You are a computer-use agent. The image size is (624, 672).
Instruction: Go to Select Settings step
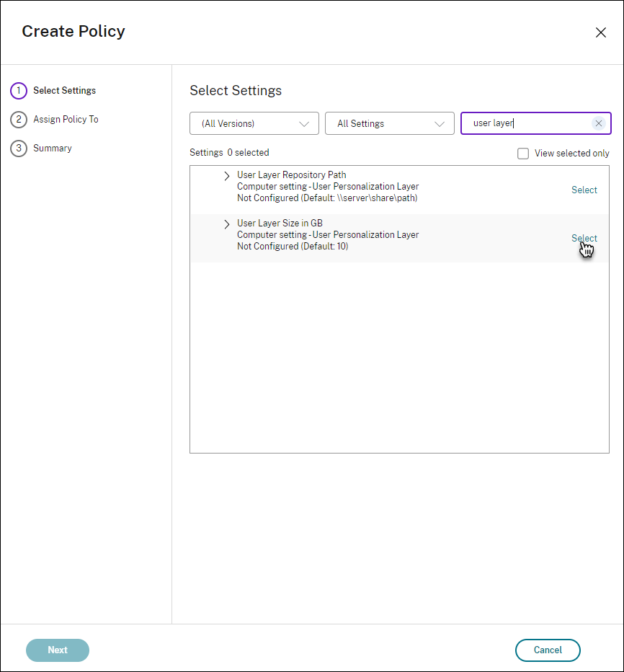64,91
